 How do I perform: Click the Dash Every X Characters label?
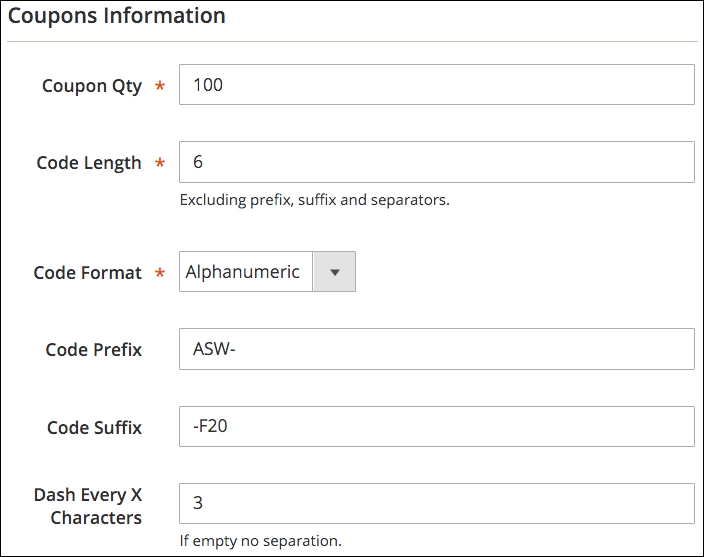[x=88, y=506]
